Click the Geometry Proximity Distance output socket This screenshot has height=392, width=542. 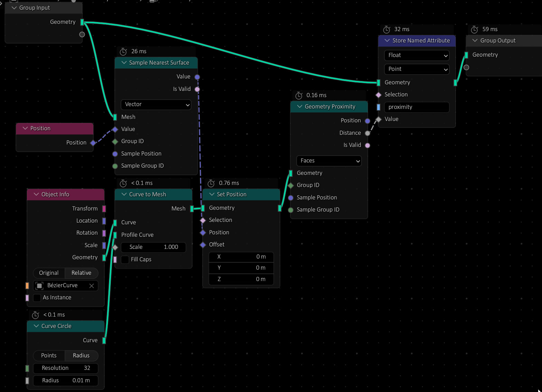pos(367,133)
